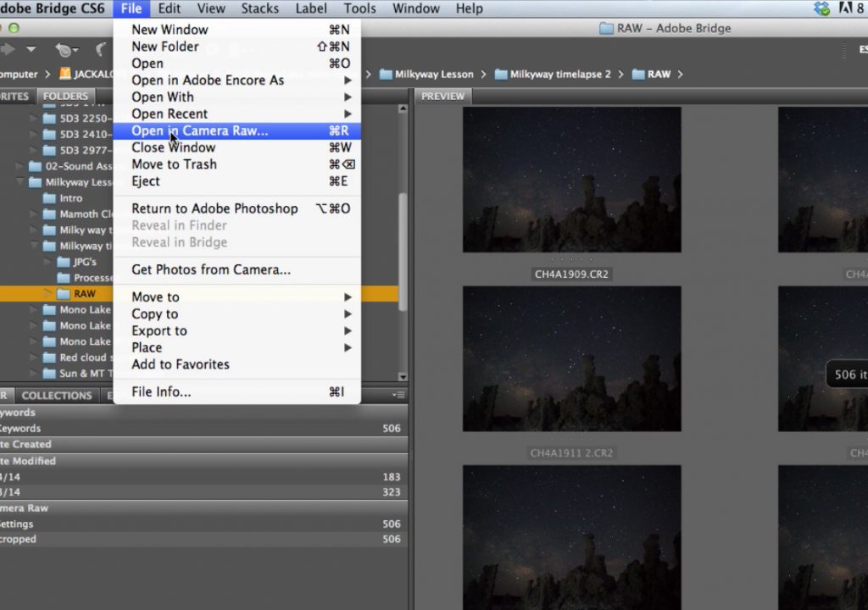This screenshot has height=610, width=868.
Task: Click the RAW folder breadcrumb in the path bar
Action: (x=652, y=75)
